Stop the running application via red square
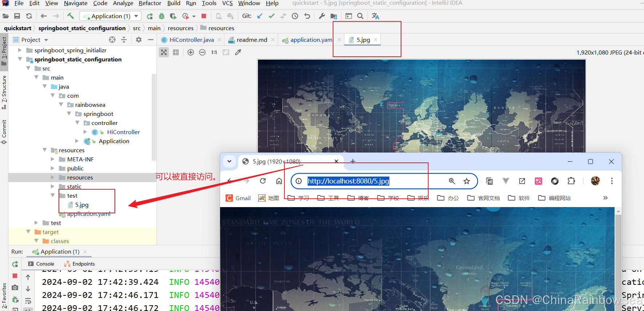 [204, 16]
